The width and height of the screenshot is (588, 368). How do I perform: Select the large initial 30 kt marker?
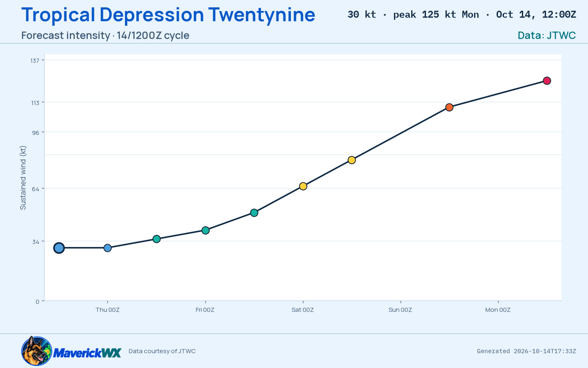click(x=59, y=248)
